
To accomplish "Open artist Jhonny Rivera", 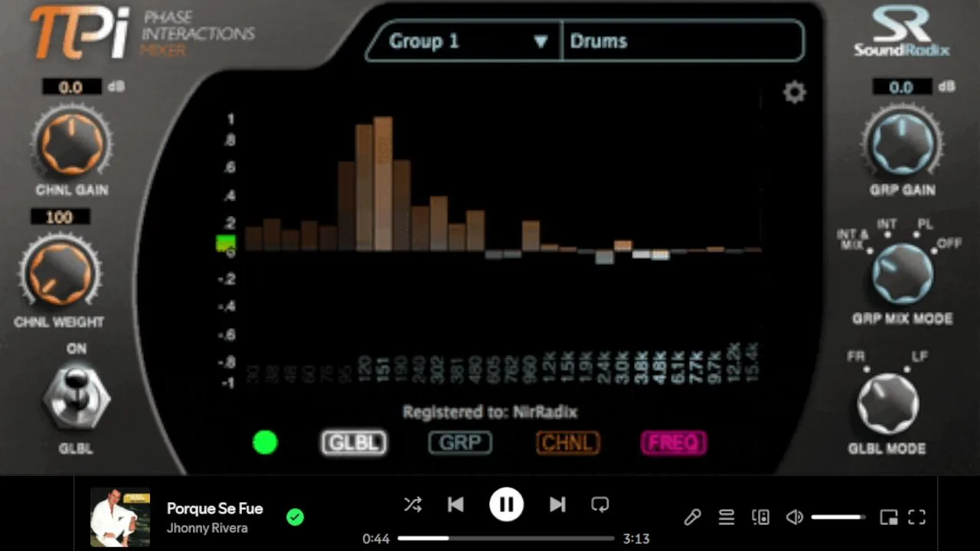I will (x=207, y=528).
